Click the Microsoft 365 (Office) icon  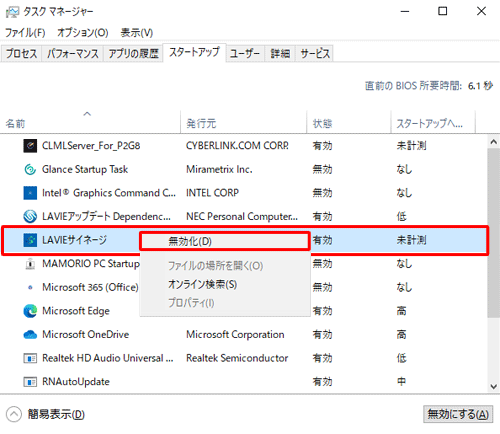coord(30,287)
